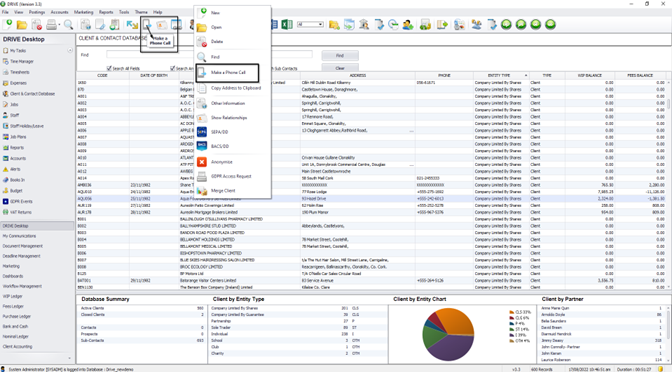Open the File menu
Viewport: 672px width, 372px height.
[5, 12]
